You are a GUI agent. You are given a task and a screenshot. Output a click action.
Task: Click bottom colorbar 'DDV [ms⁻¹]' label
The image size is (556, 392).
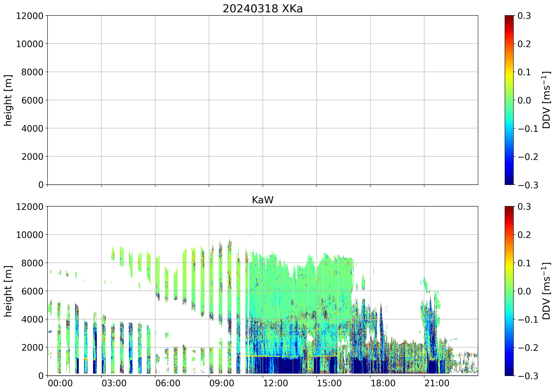[546, 291]
